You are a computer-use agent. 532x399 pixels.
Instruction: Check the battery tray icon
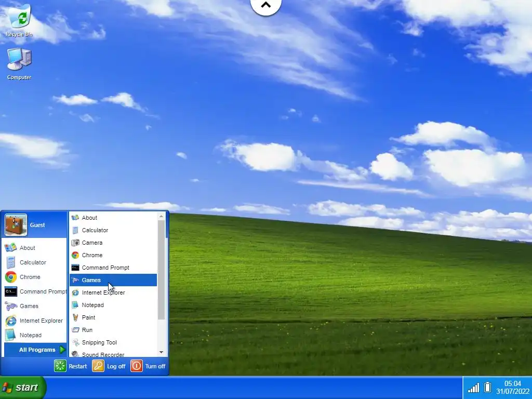point(487,387)
